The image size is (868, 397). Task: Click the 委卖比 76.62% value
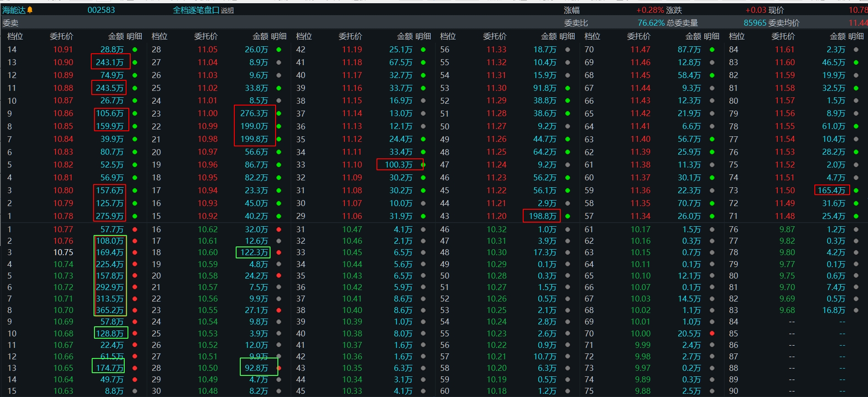click(651, 23)
